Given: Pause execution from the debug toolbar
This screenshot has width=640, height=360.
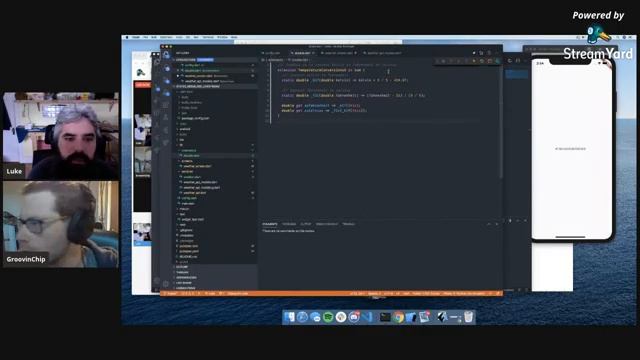Looking at the screenshot, I should point(443,61).
